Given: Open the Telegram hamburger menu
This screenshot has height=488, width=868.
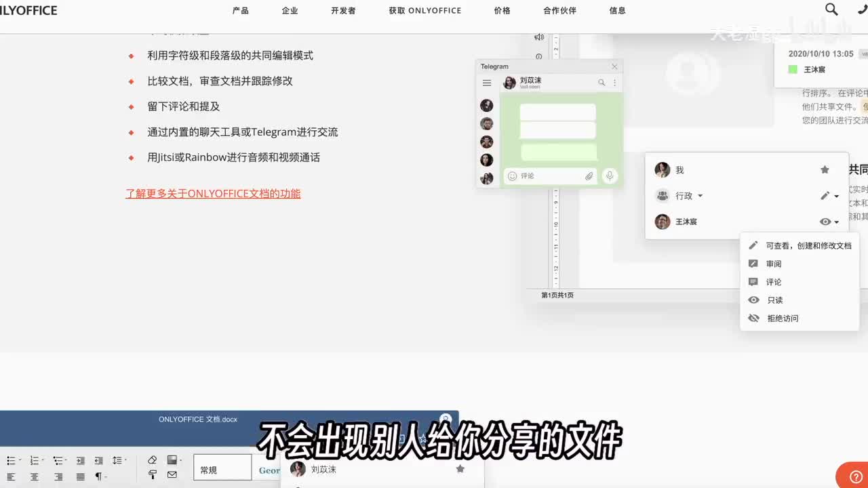Looking at the screenshot, I should 486,83.
